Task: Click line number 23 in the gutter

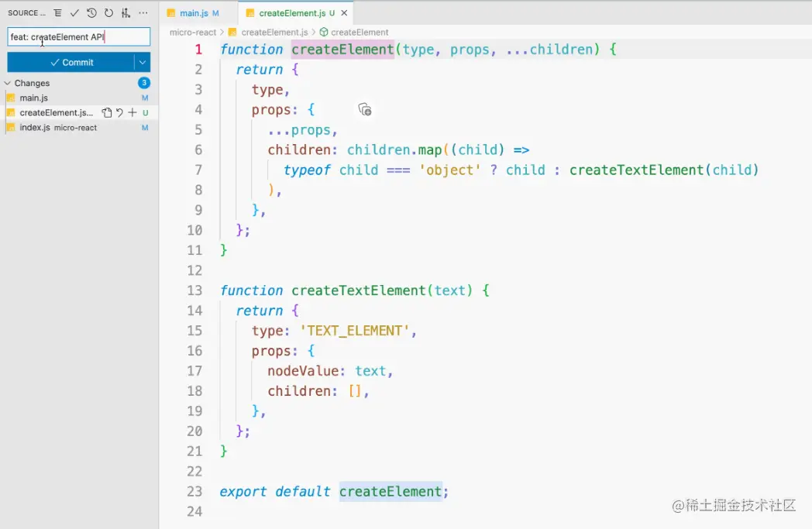Action: (194, 491)
